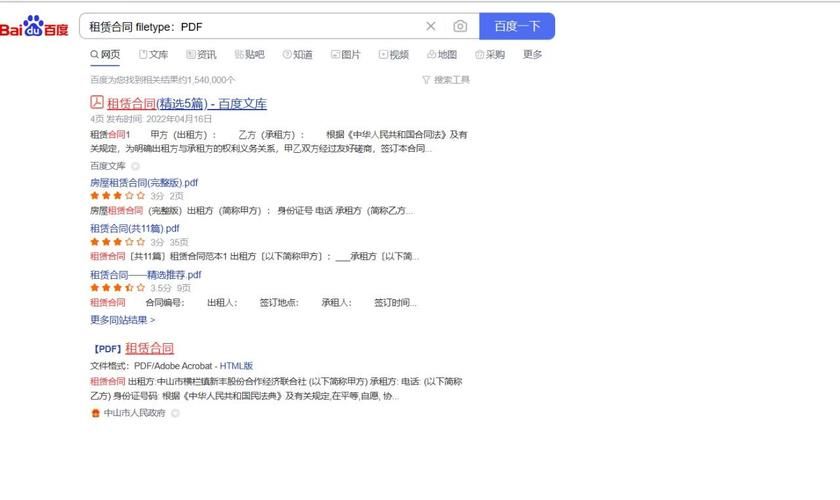
Task: Click the 百度一下 search button
Action: (517, 26)
